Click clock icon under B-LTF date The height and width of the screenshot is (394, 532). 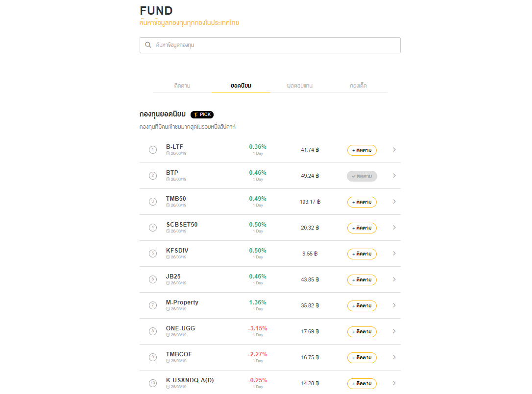tap(168, 153)
